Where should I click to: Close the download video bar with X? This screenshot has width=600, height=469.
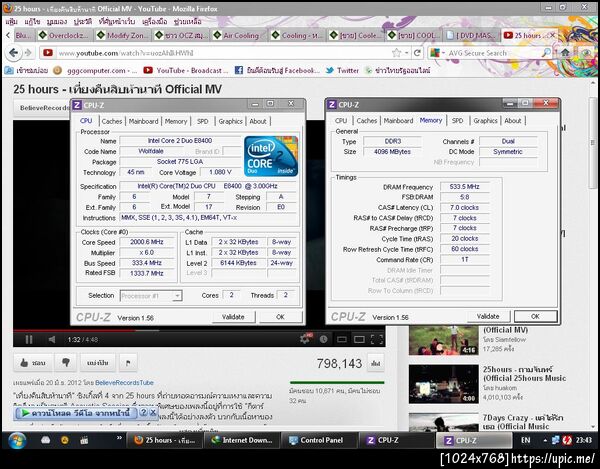click(153, 412)
